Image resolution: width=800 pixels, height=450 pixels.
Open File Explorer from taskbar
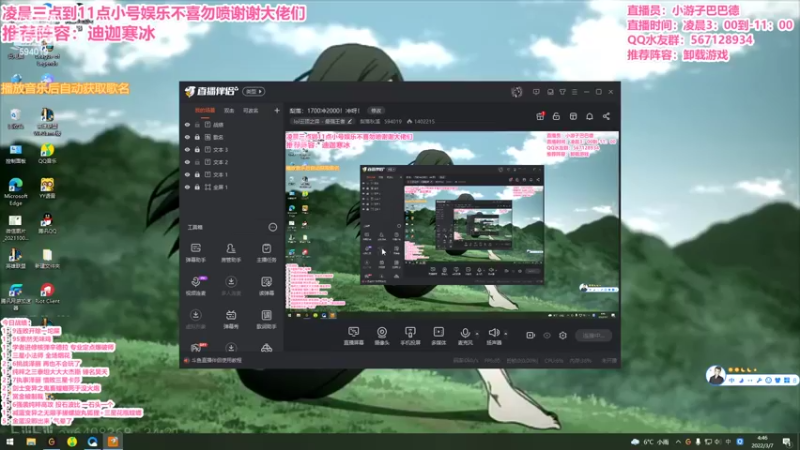(31, 442)
